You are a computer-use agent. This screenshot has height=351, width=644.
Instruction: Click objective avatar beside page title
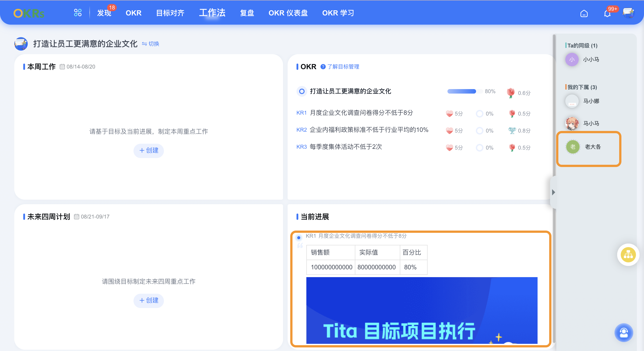(x=21, y=44)
